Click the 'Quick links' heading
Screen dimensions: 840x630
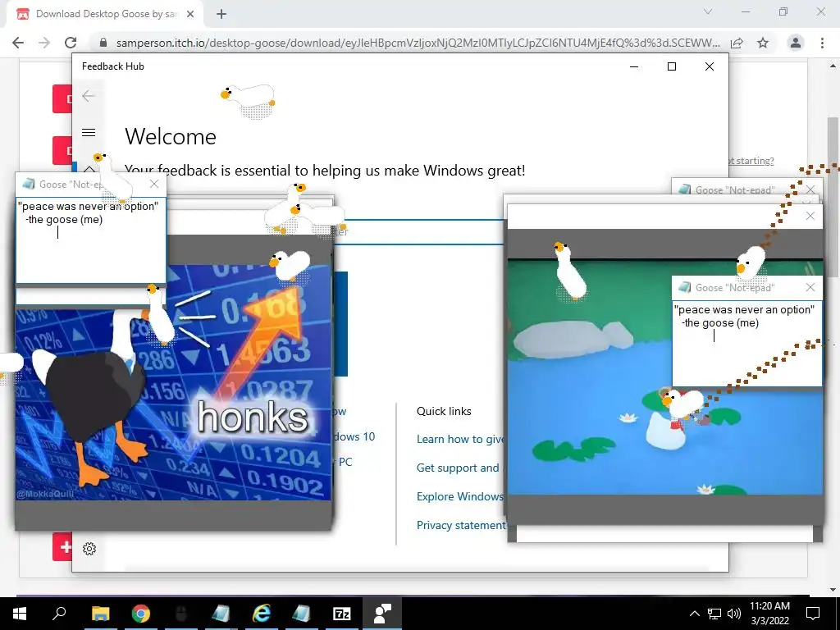(444, 412)
